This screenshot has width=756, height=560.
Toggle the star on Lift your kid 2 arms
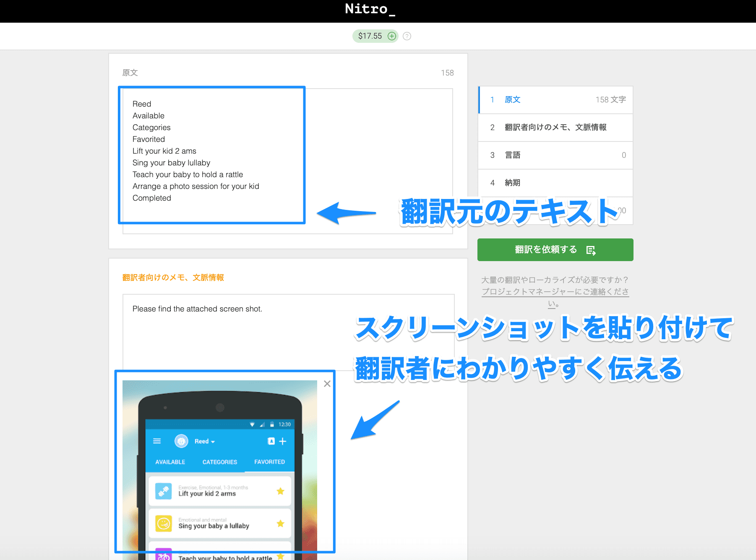tap(280, 491)
